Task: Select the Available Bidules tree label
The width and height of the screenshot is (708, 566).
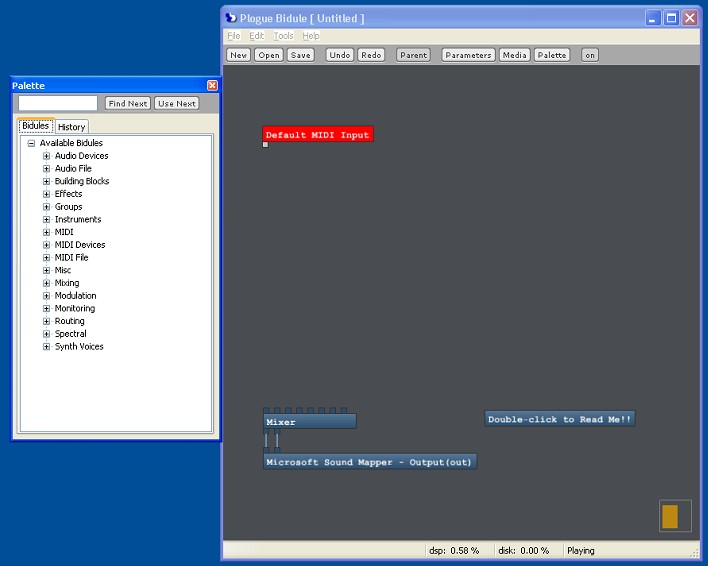Action: [71, 143]
